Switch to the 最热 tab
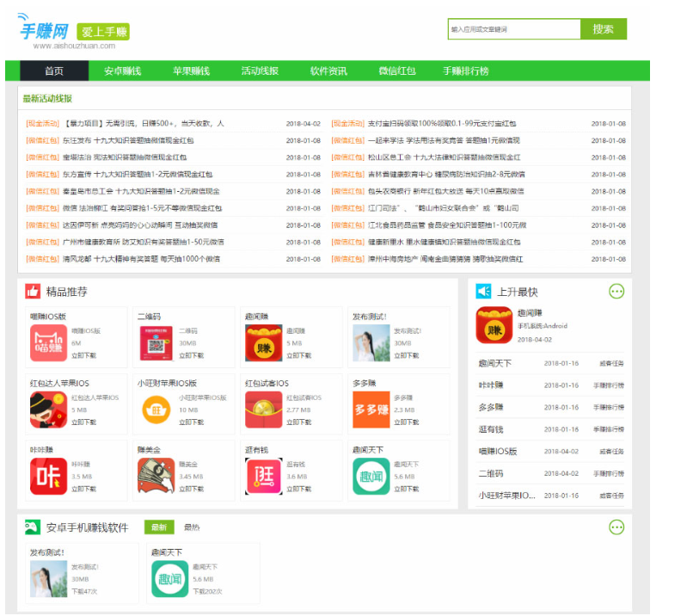The width and height of the screenshot is (687, 616). click(192, 527)
